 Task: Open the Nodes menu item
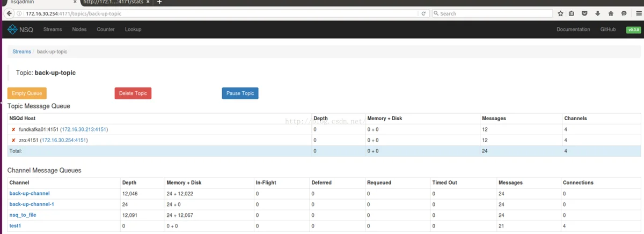(79, 30)
